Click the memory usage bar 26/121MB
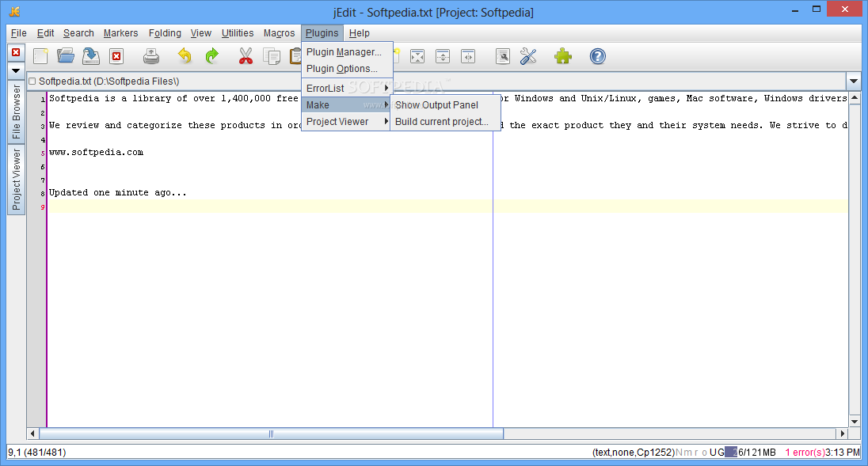Image resolution: width=868 pixels, height=466 pixels. (750, 453)
